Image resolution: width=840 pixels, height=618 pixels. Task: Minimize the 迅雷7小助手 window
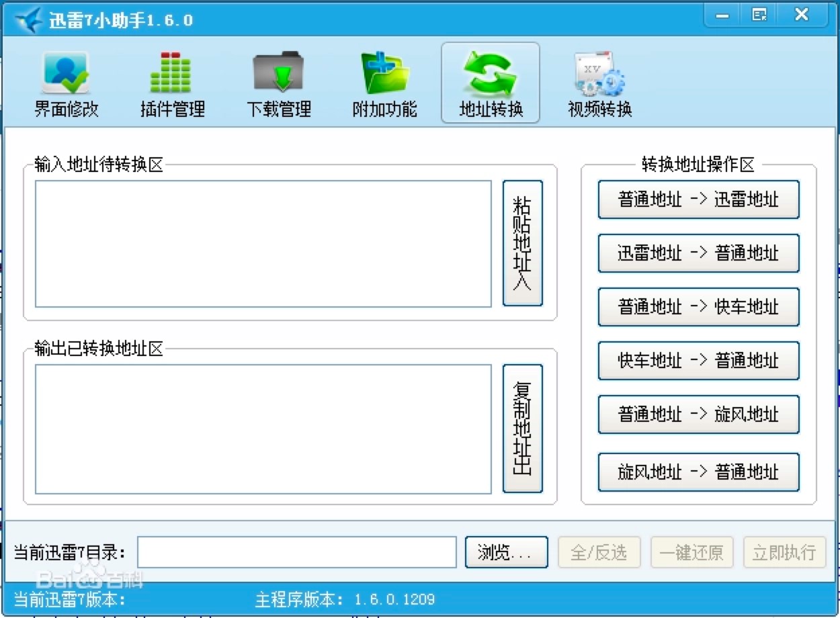click(723, 15)
